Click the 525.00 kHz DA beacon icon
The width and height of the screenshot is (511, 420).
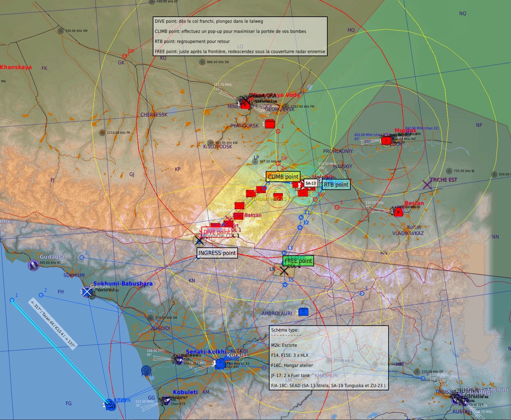point(151,318)
